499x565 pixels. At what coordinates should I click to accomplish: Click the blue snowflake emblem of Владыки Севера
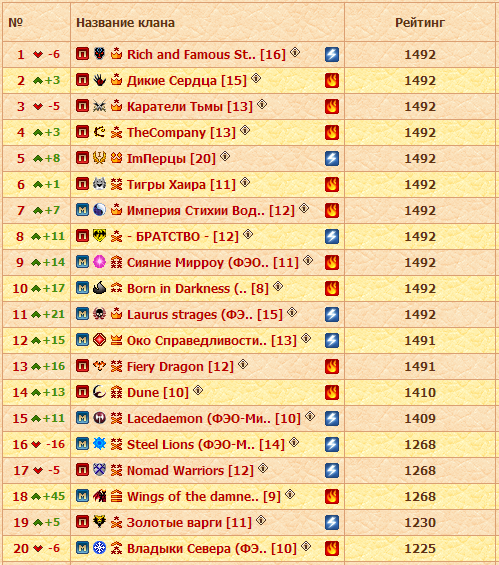coord(99,547)
